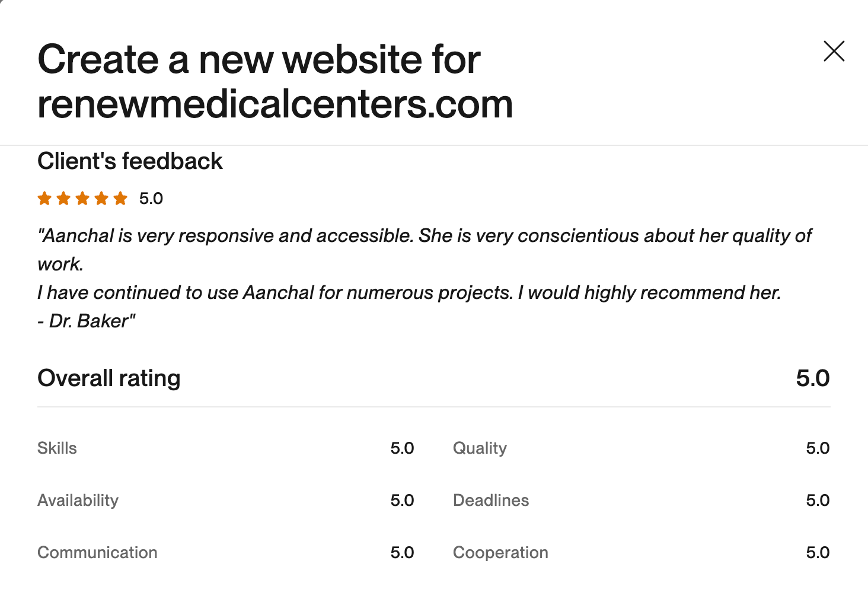The height and width of the screenshot is (602, 868).
Task: Click the fifth orange rating star
Action: 120,198
